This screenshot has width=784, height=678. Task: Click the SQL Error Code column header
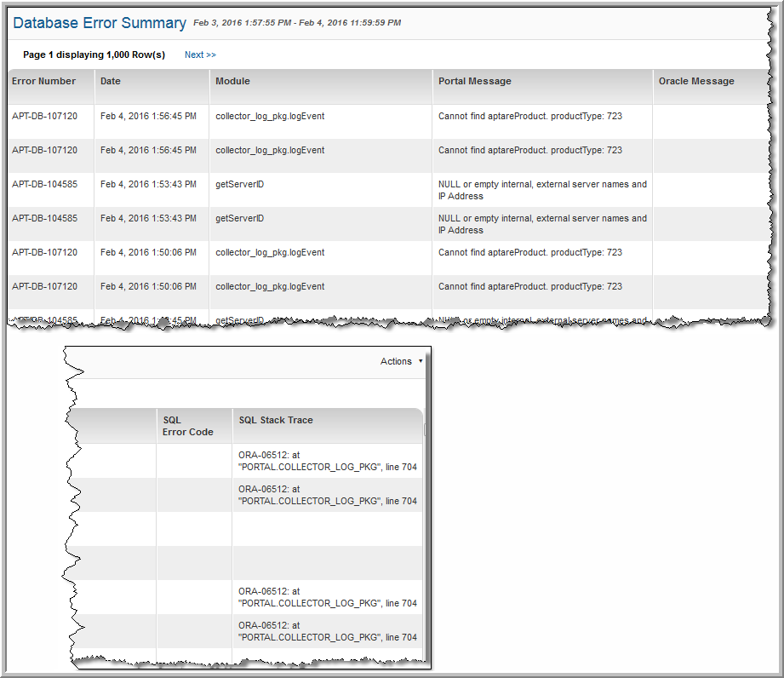(187, 426)
